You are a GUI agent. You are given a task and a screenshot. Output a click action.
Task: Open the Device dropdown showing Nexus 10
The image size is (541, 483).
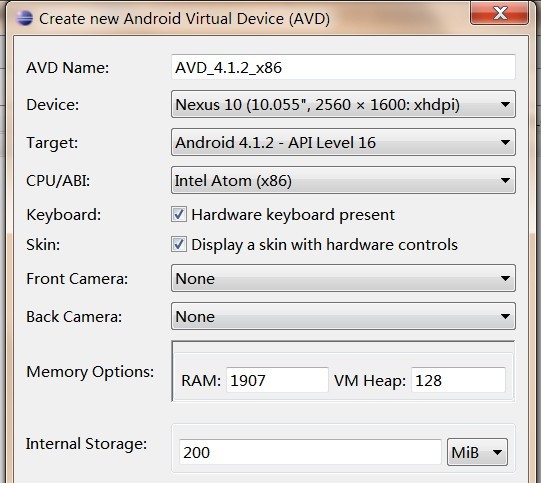[343, 104]
